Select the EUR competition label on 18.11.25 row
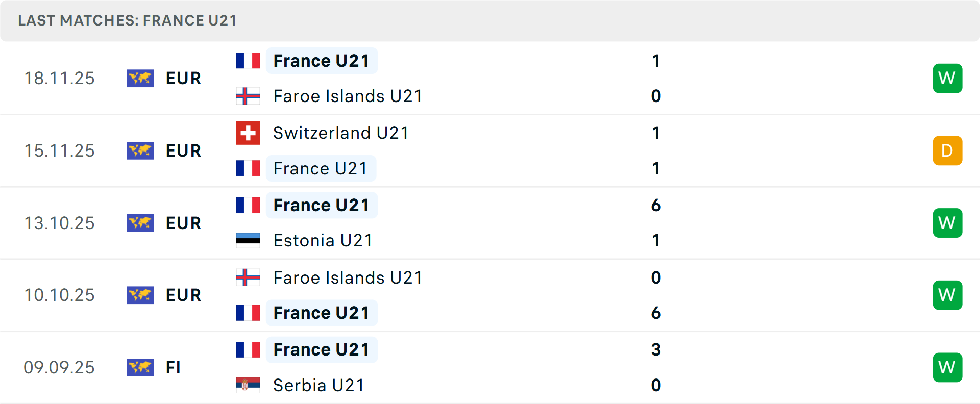The width and height of the screenshot is (980, 404). [183, 78]
